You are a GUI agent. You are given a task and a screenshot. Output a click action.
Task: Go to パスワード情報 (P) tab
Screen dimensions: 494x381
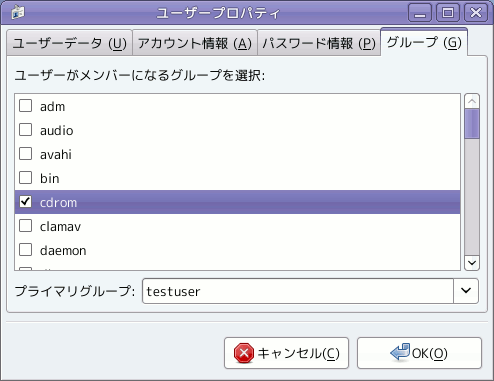pyautogui.click(x=319, y=43)
